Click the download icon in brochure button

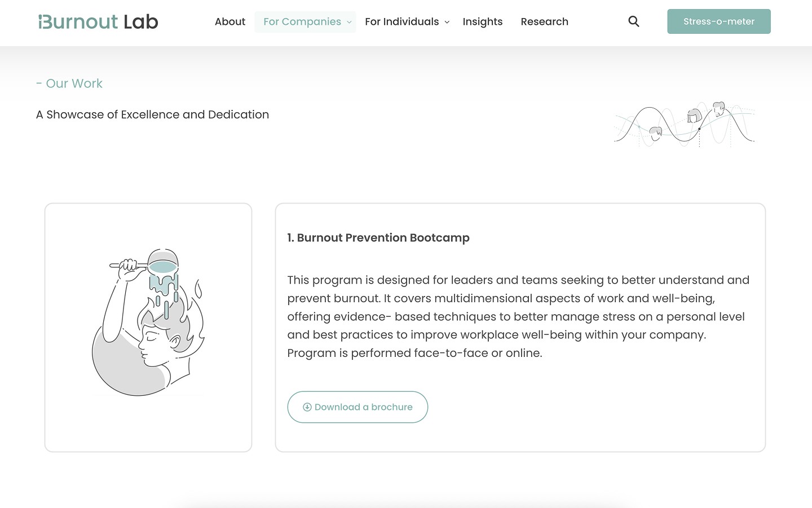(x=307, y=407)
